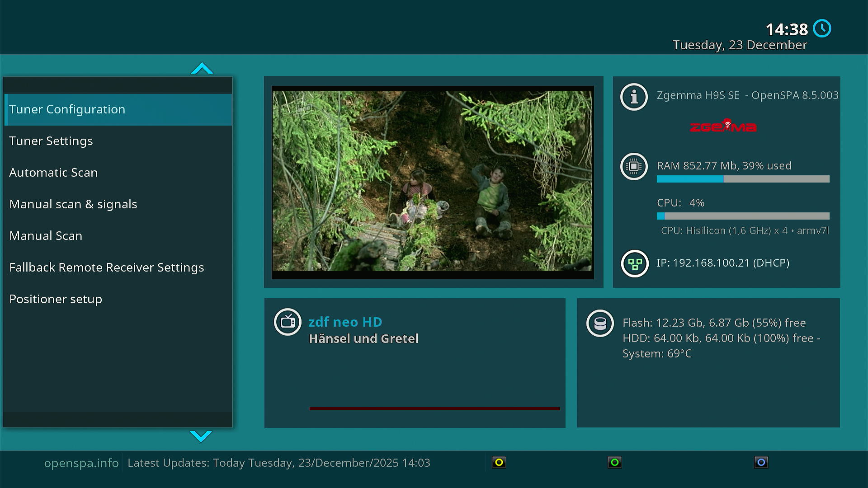868x488 pixels.
Task: Start Automatic Scan
Action: (118, 173)
